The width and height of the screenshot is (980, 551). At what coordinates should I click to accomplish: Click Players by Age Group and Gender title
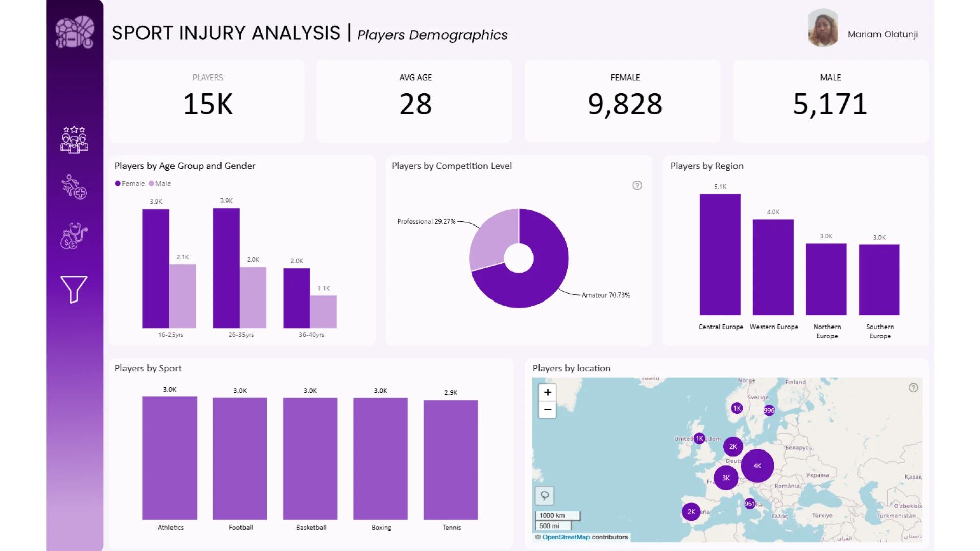[x=185, y=166]
